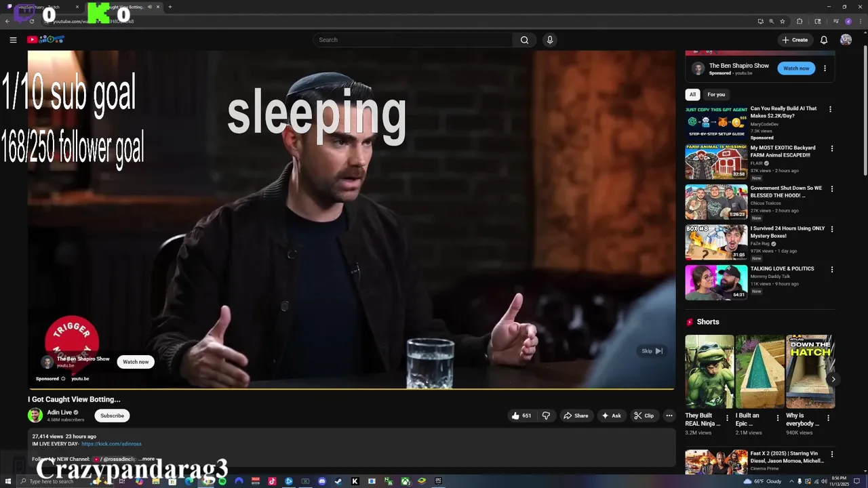Screen dimensions: 868x488
Task: Start voice search with microphone icon
Action: pos(550,40)
